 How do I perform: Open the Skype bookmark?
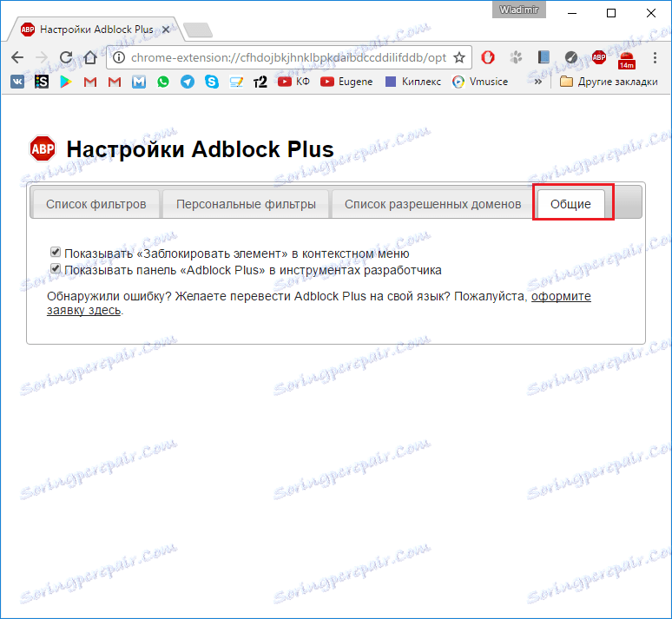[212, 82]
